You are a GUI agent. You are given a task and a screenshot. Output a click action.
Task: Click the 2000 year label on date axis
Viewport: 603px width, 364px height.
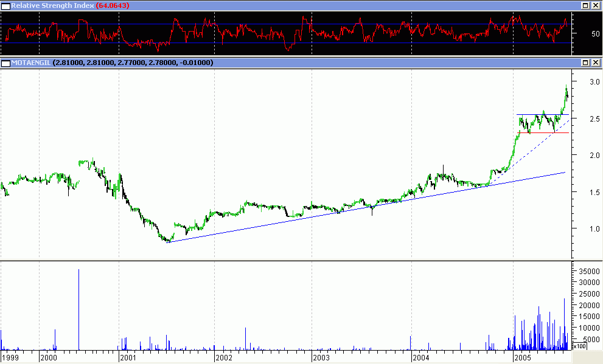(x=49, y=358)
